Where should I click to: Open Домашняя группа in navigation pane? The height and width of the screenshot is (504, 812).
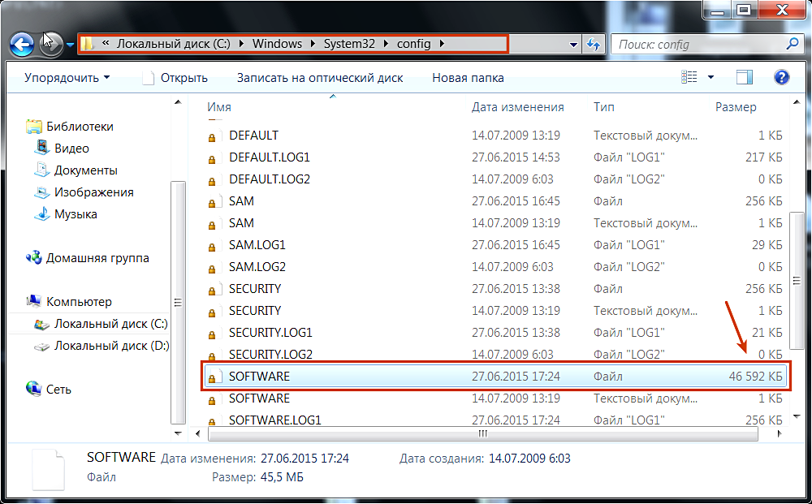(97, 258)
